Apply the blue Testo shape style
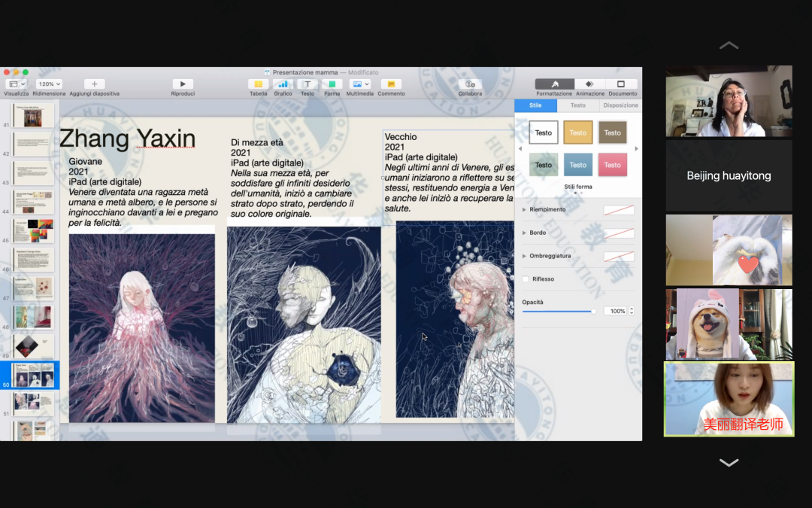The image size is (812, 508). tap(578, 165)
